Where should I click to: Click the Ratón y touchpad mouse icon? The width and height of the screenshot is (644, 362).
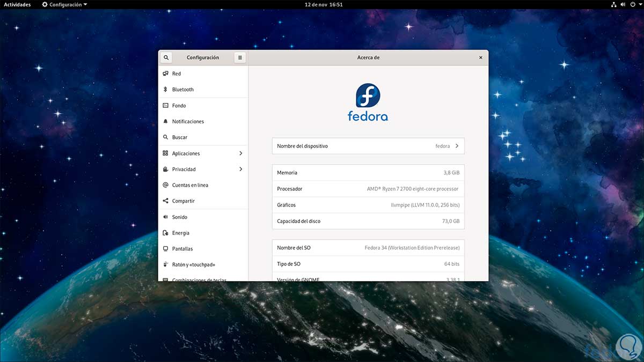[166, 265]
